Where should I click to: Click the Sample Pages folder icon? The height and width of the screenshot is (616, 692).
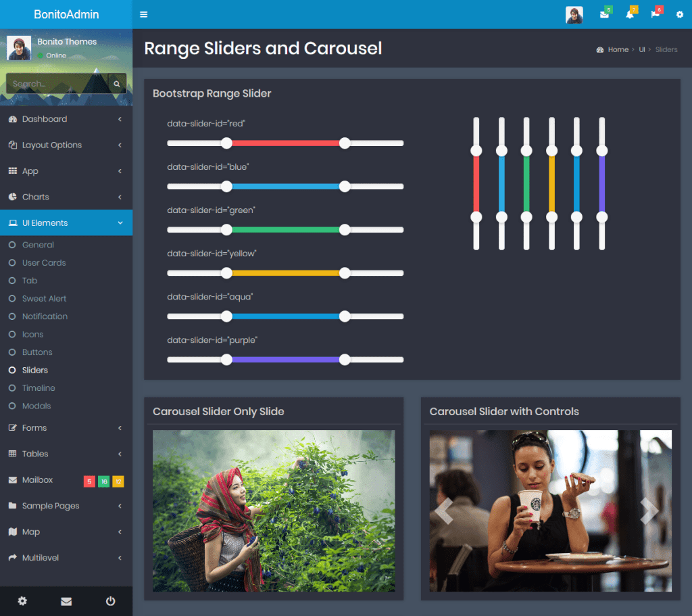(x=13, y=506)
